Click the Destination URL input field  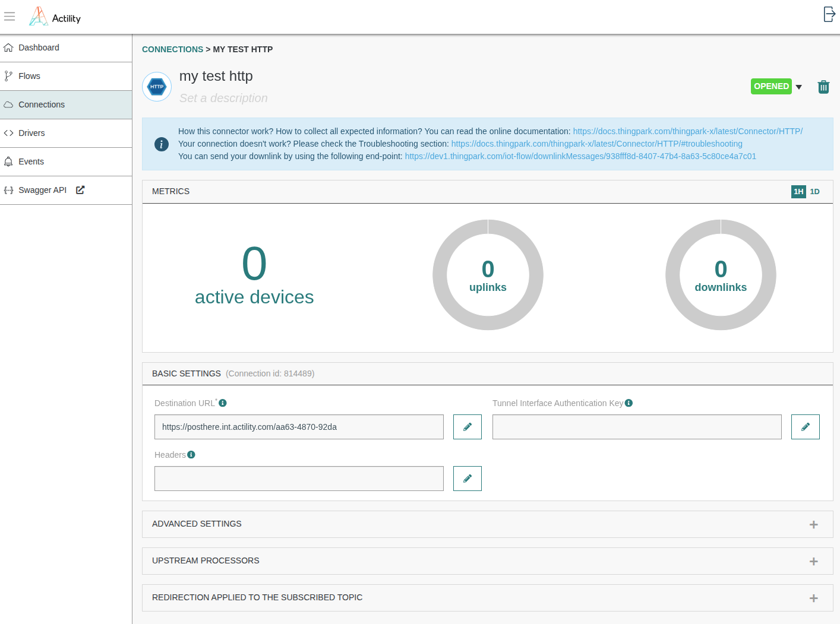[x=299, y=427]
